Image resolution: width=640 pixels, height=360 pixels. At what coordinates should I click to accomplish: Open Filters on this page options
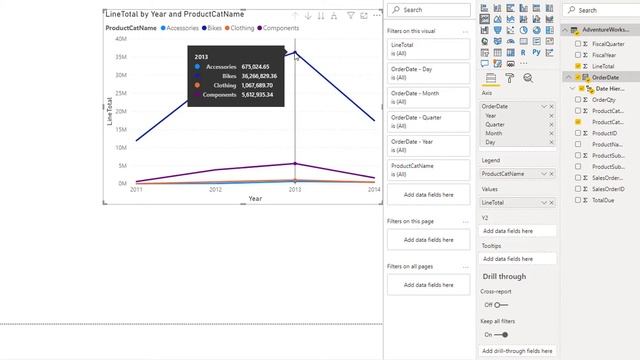(x=465, y=222)
